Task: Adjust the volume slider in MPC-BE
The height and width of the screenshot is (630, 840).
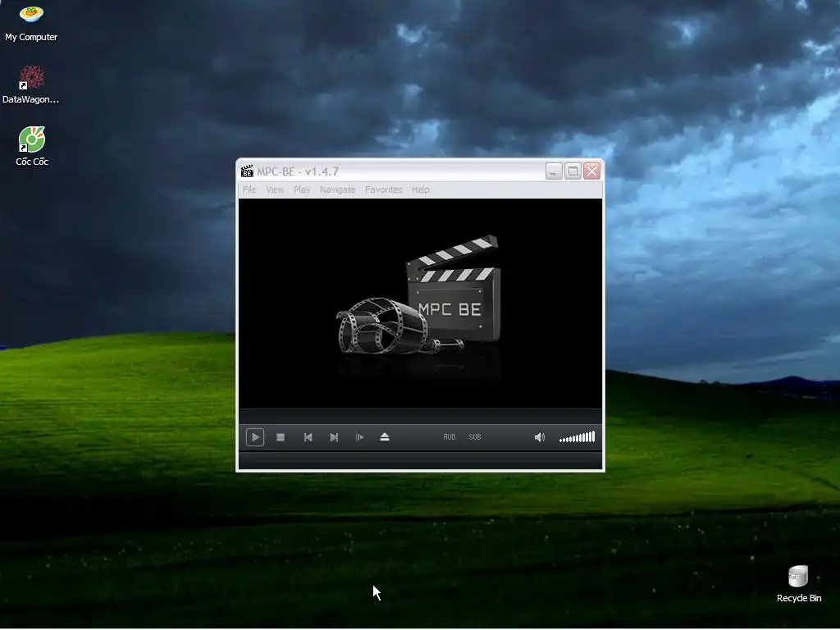Action: click(x=577, y=437)
